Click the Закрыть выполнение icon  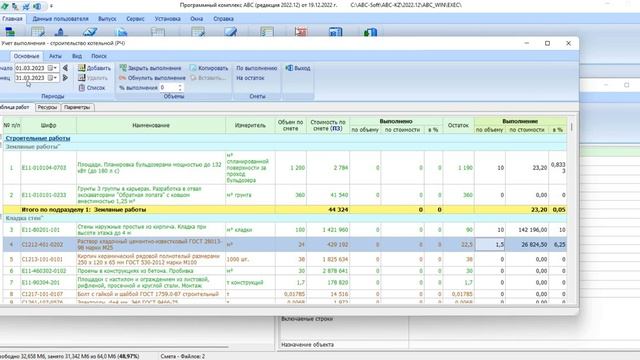click(x=123, y=68)
